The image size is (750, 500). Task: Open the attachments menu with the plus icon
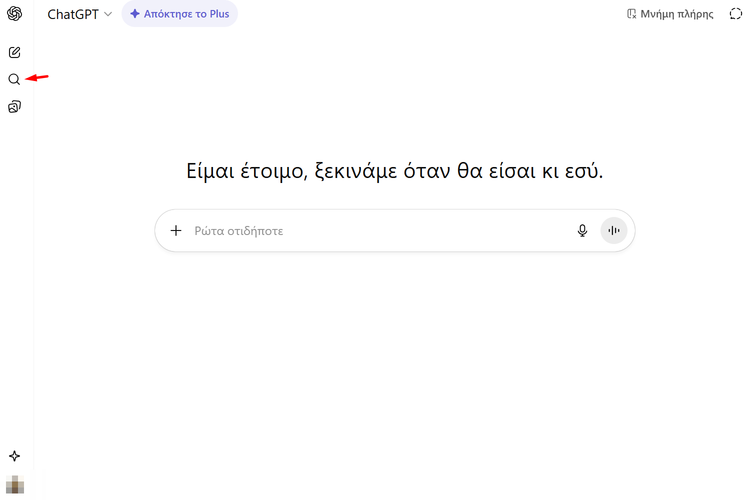point(176,230)
